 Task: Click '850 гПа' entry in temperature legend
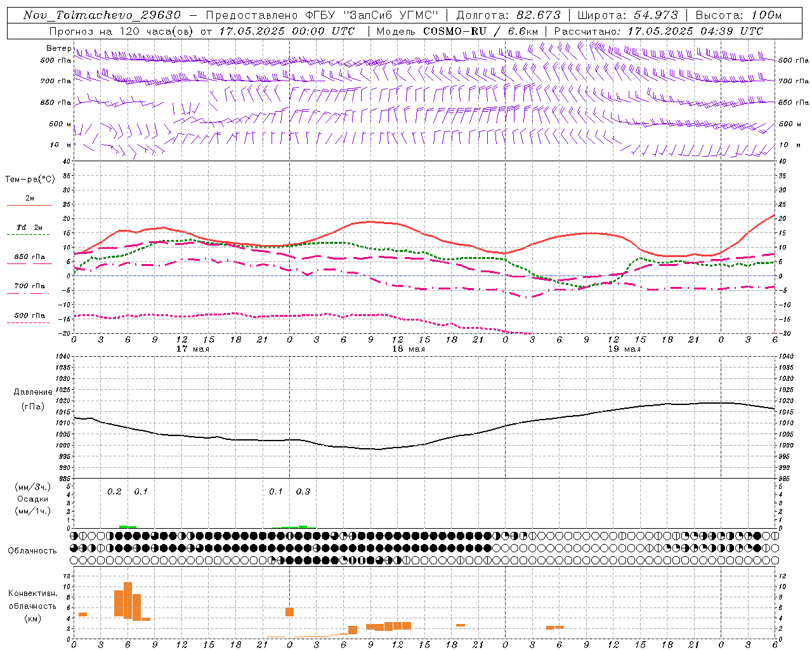click(x=30, y=257)
